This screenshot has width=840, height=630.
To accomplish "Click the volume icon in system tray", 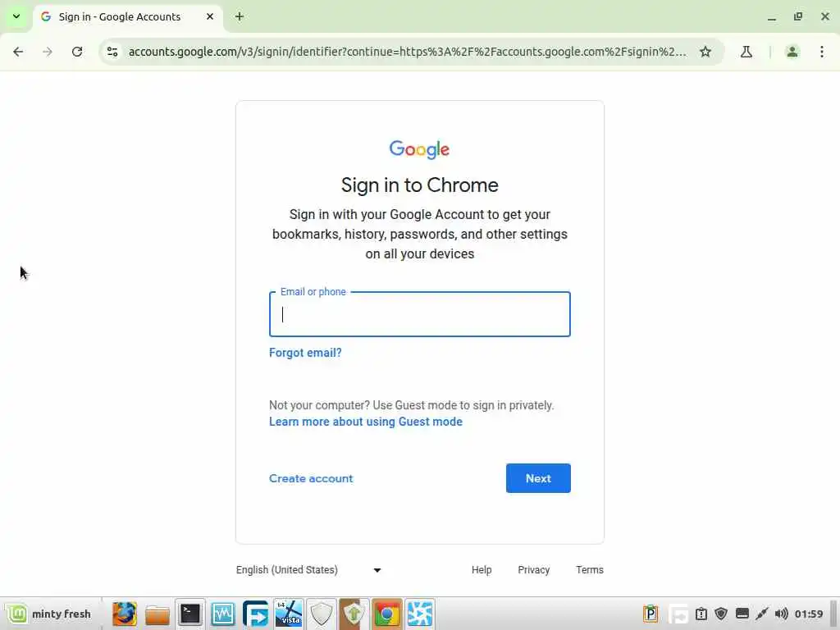I will pos(782,614).
